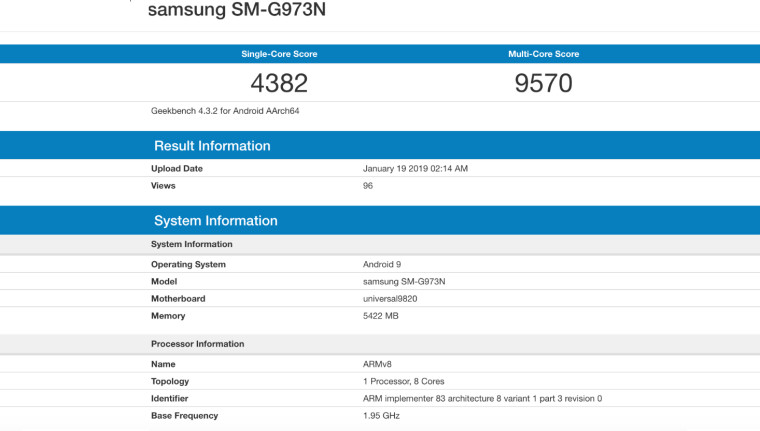The image size is (760, 431).
Task: Click the Processor Information subheading
Action: [197, 344]
